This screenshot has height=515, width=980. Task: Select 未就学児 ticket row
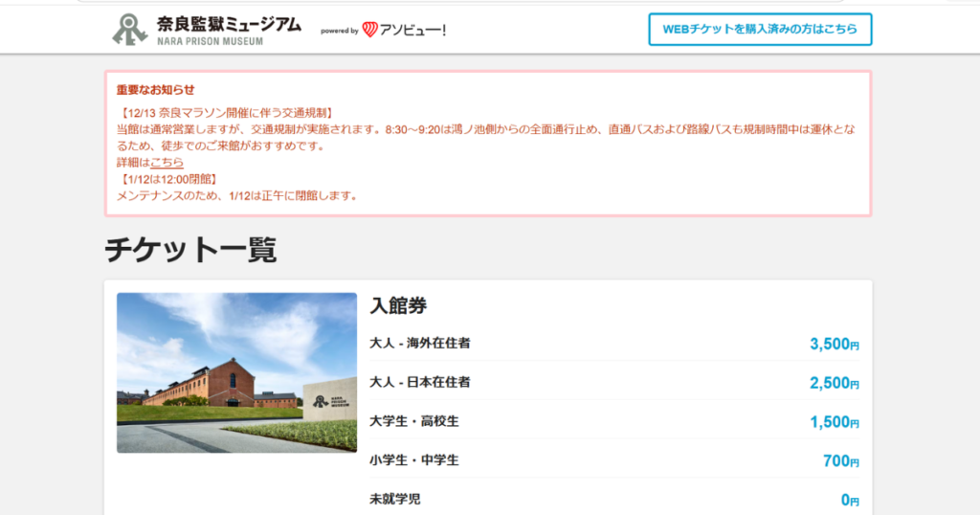tap(614, 500)
